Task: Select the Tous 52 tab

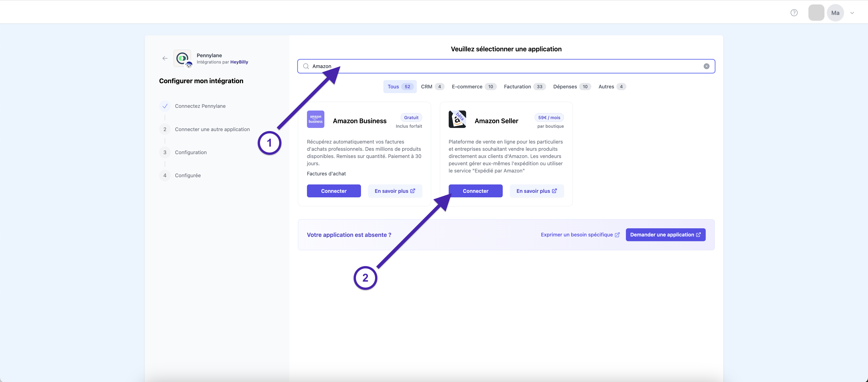Action: click(x=400, y=87)
